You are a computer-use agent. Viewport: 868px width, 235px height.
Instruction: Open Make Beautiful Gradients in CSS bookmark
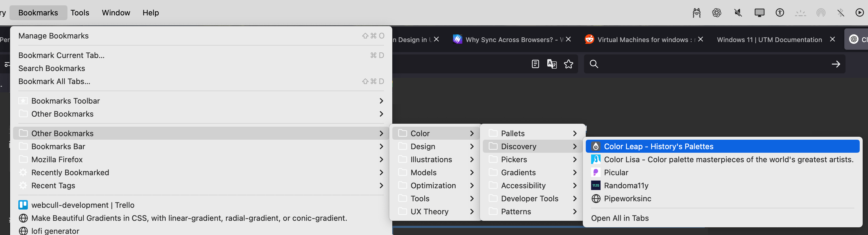click(x=201, y=218)
